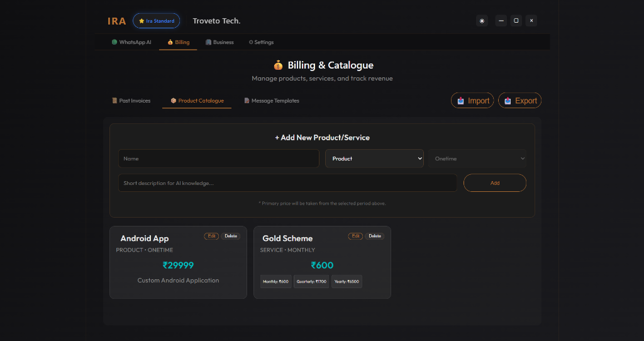Delete the Gold Scheme service
The height and width of the screenshot is (341, 644).
375,236
